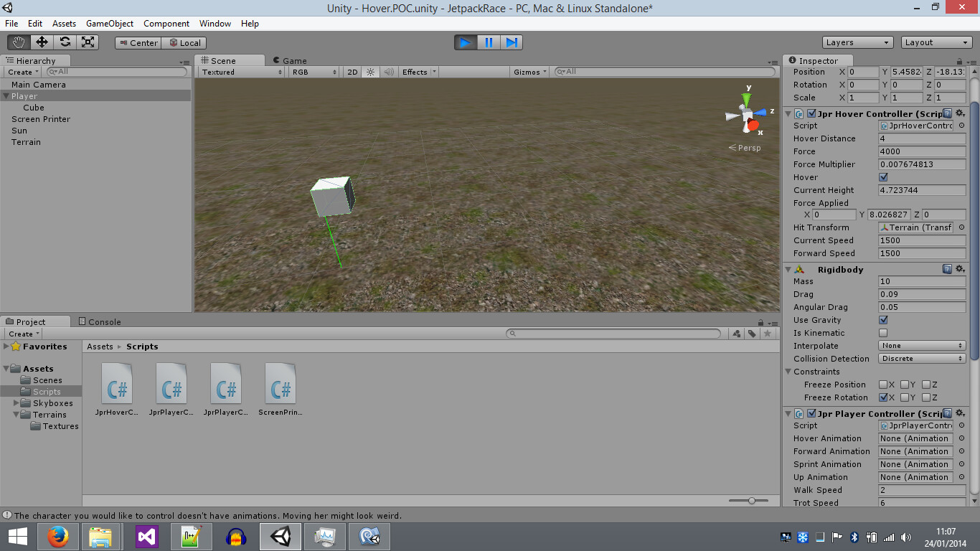Open Rigidbody gear settings menu
This screenshot has width=980, height=551.
pos(960,269)
